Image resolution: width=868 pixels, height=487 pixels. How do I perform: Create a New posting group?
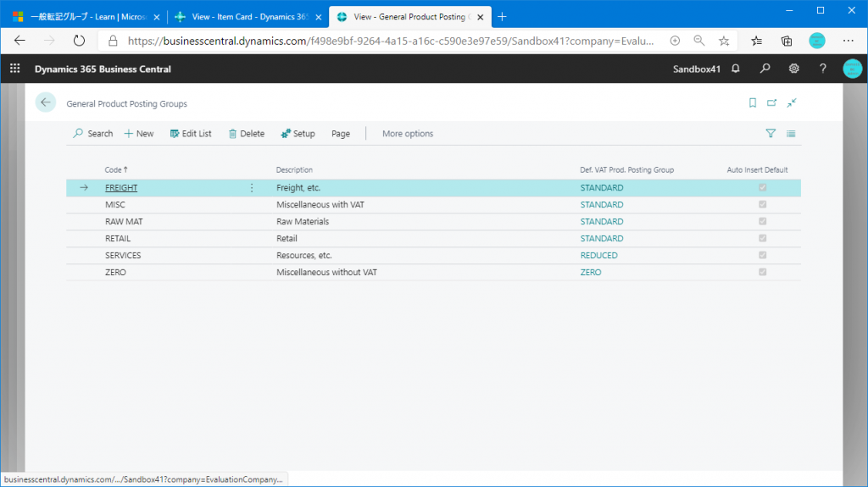pyautogui.click(x=139, y=133)
